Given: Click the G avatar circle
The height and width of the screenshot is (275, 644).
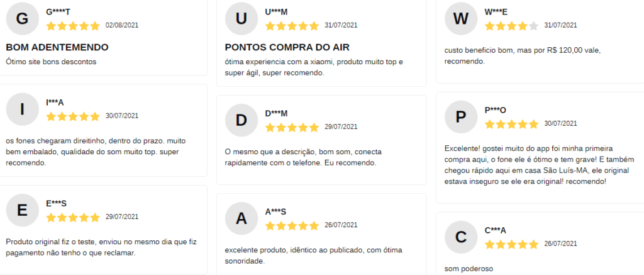Looking at the screenshot, I should click(x=22, y=19).
